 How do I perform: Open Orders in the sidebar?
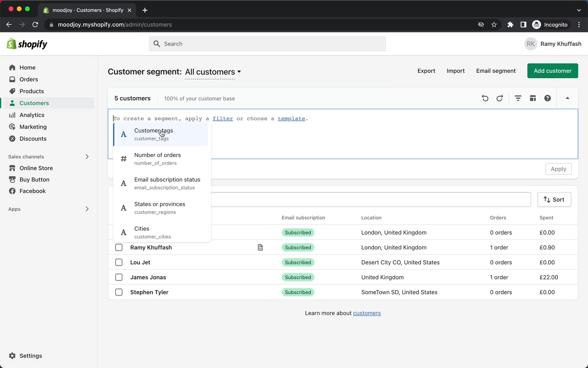tap(28, 79)
